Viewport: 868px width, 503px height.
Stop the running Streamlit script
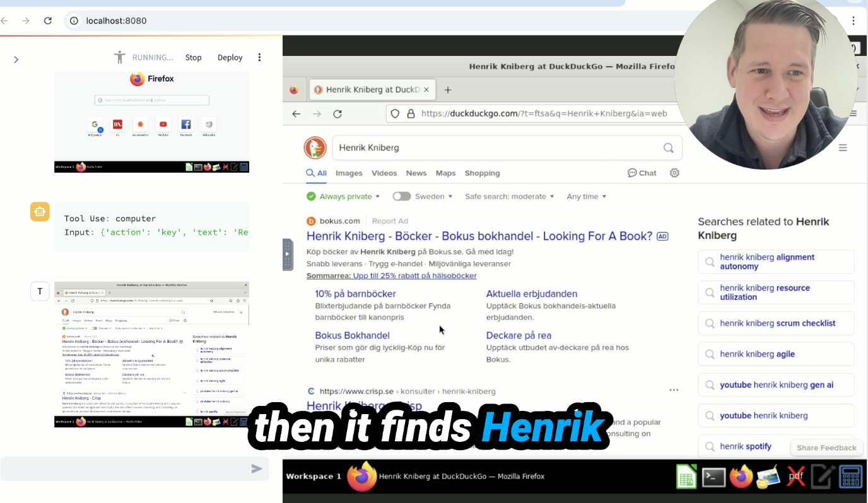point(194,57)
